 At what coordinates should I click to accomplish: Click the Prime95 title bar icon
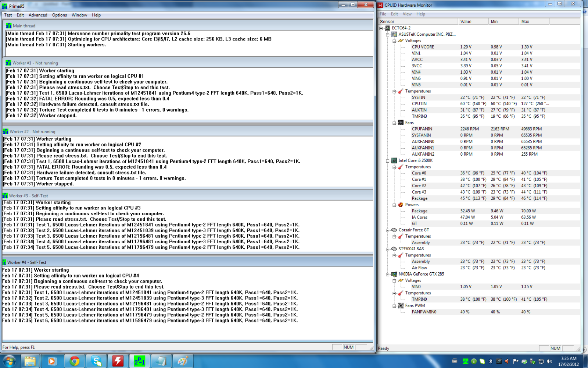click(x=4, y=6)
